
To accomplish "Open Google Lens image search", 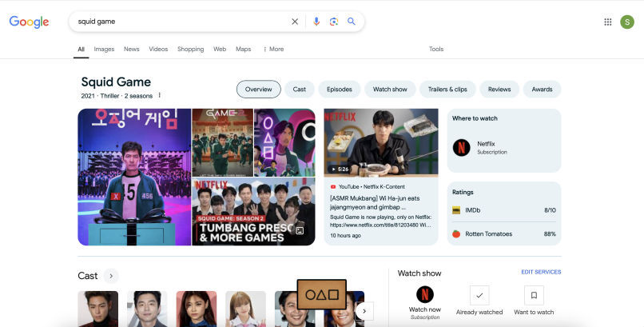I will pos(334,22).
